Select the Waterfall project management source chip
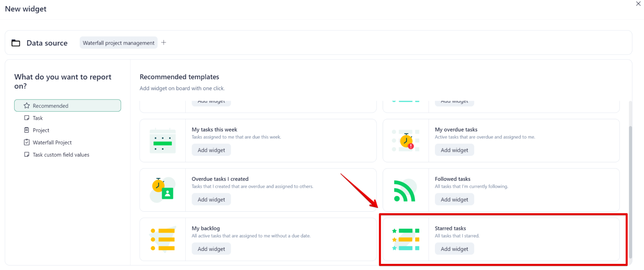Screen dimensions: 644x270 pyautogui.click(x=119, y=43)
